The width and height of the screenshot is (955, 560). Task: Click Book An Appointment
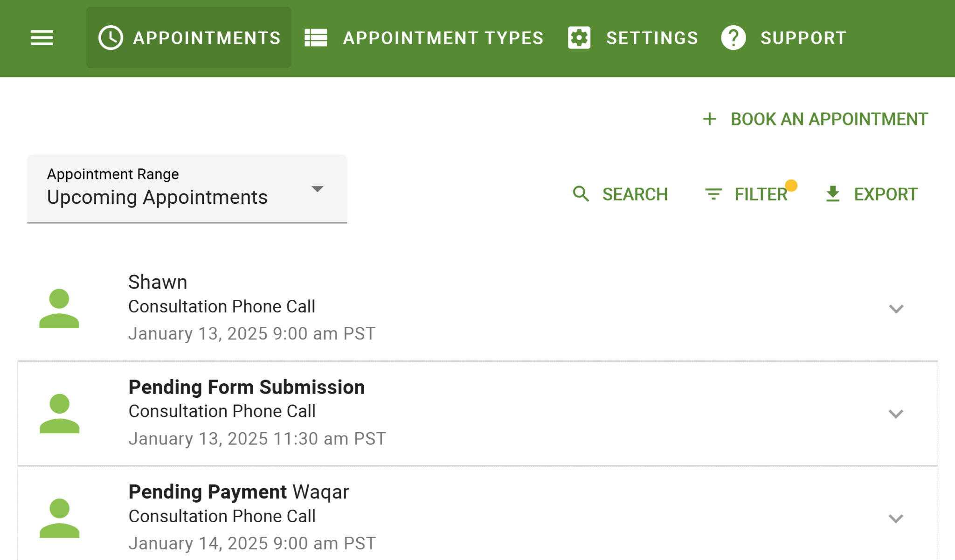pos(829,119)
